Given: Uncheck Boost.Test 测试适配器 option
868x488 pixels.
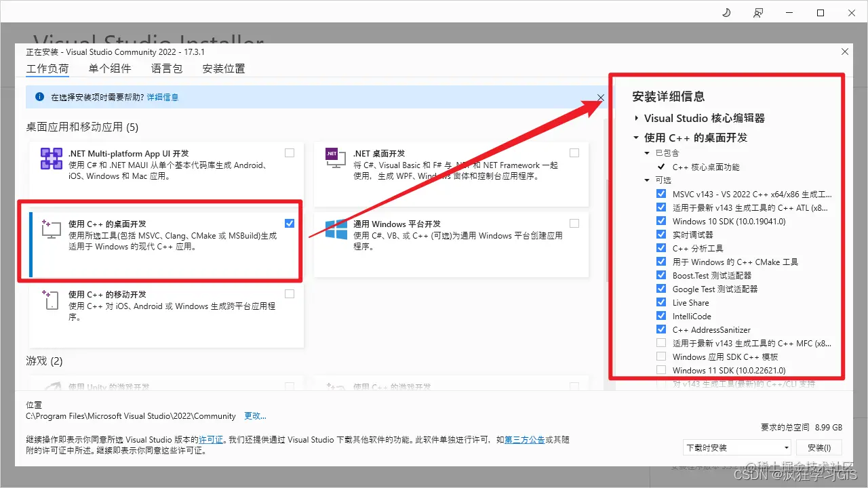Looking at the screenshot, I should 661,275.
